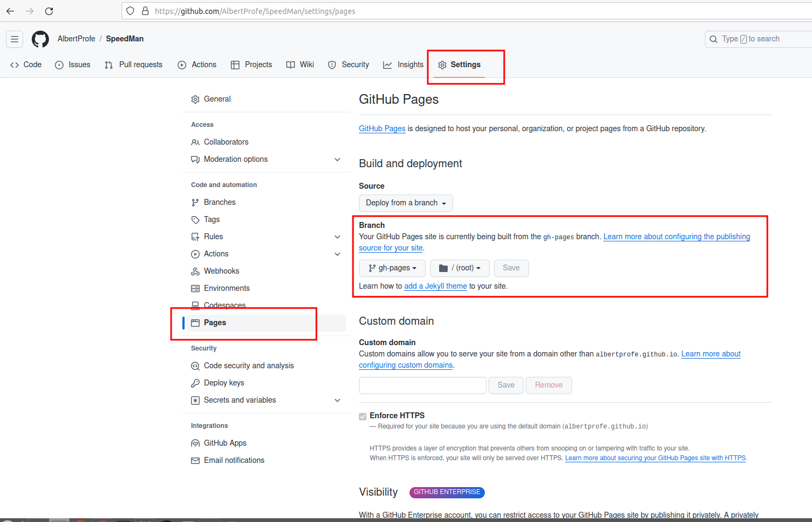Click the shield tracking protection icon
This screenshot has width=812, height=522.
(x=130, y=11)
